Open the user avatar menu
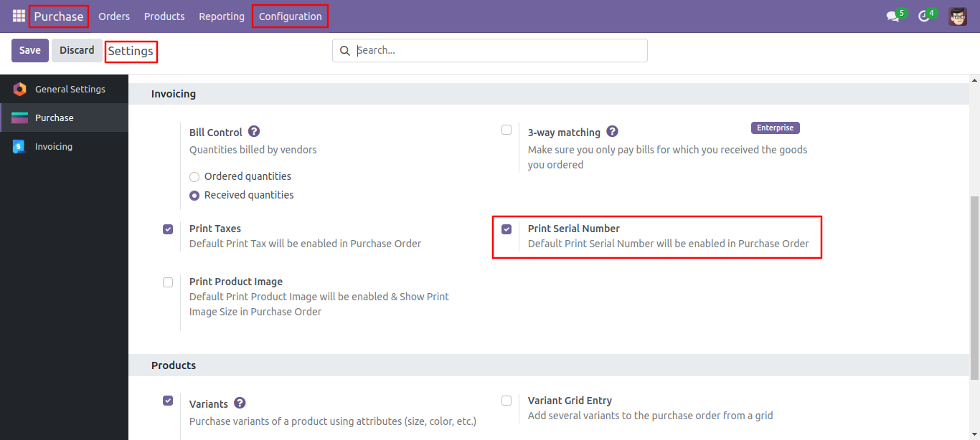The height and width of the screenshot is (440, 980). click(x=958, y=16)
